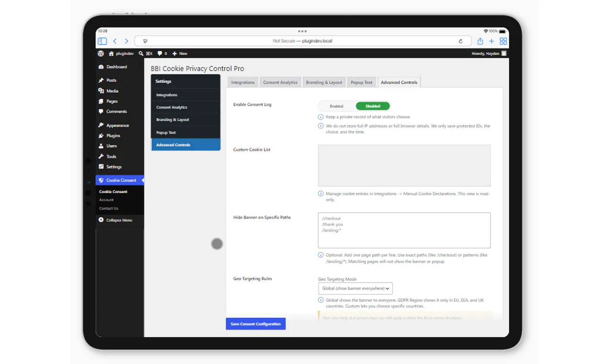Click Save Consent Configuration button
Screen dimensions: 609x364
(x=256, y=324)
